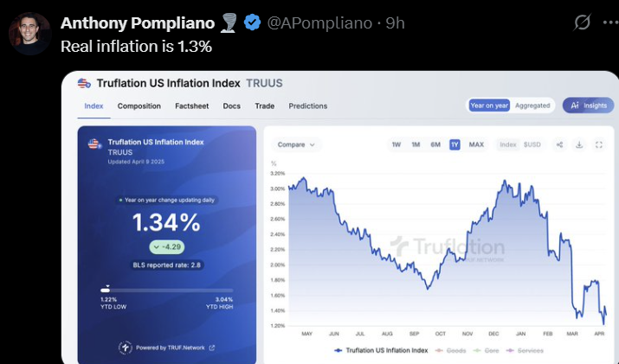Click the download icon above the chart
This screenshot has height=364, width=619.
579,144
